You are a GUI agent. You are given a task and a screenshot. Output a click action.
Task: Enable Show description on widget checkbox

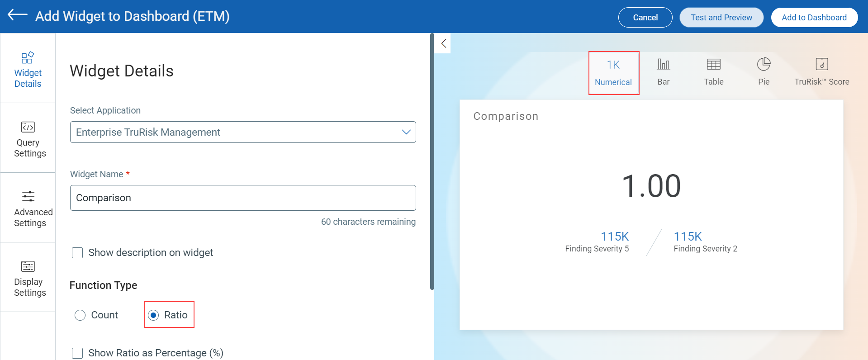point(77,253)
